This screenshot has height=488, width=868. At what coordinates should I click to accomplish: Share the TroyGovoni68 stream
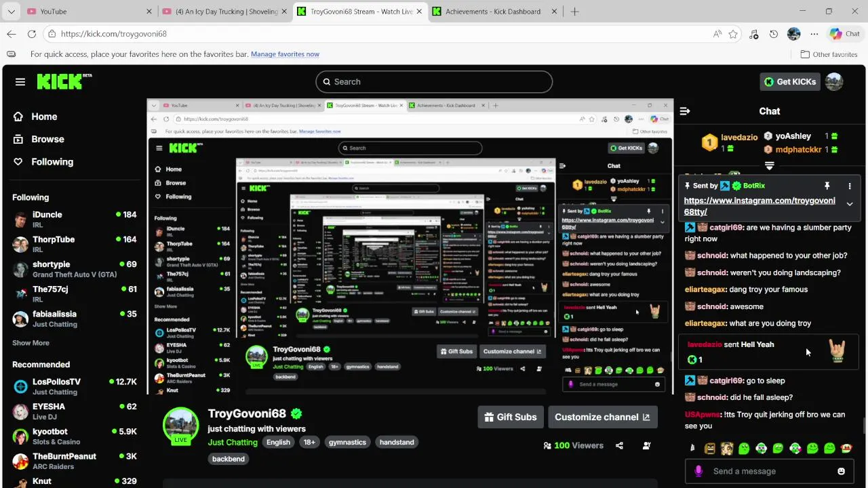point(619,445)
